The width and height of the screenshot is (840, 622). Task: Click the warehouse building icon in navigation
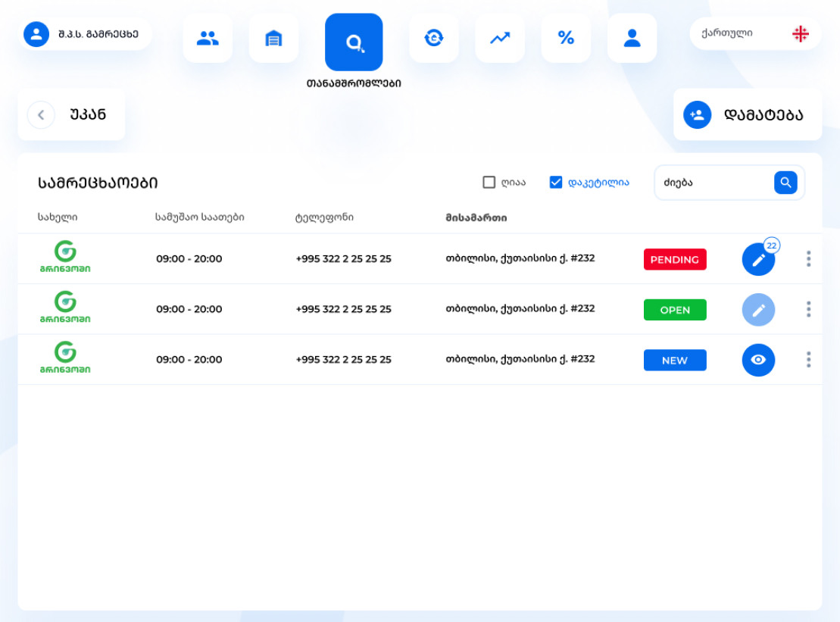click(273, 38)
